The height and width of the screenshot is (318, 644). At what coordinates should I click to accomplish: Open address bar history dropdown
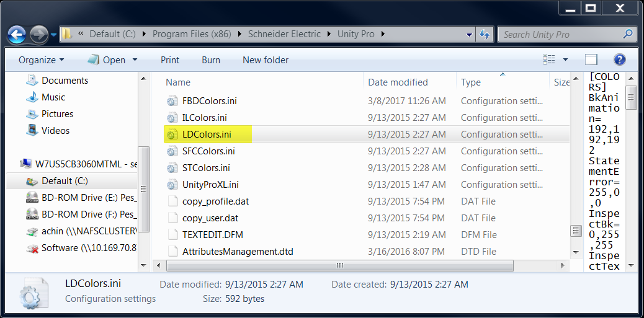click(x=470, y=35)
